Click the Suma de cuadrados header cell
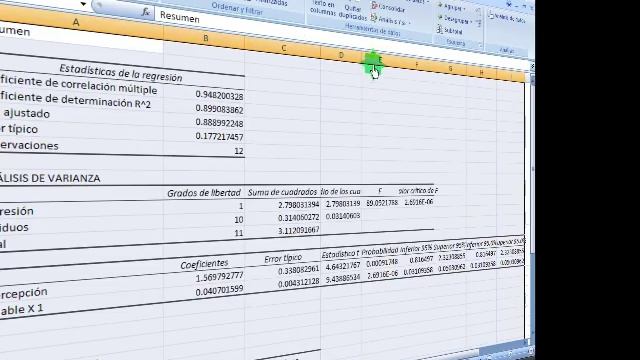Image resolution: width=640 pixels, height=360 pixels. click(x=282, y=192)
